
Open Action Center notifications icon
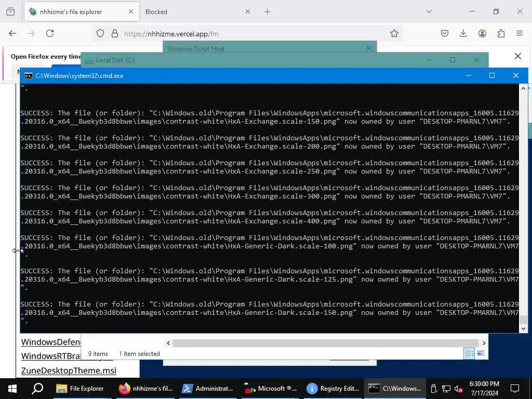click(x=515, y=389)
